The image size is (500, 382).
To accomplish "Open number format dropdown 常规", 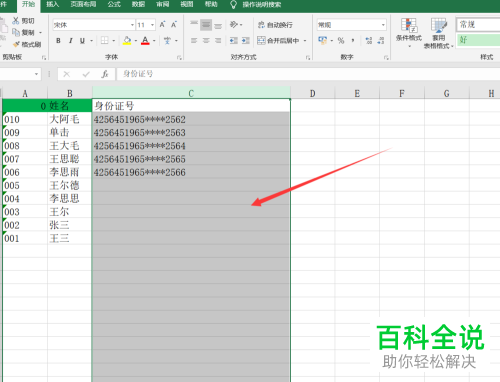I will coord(383,25).
